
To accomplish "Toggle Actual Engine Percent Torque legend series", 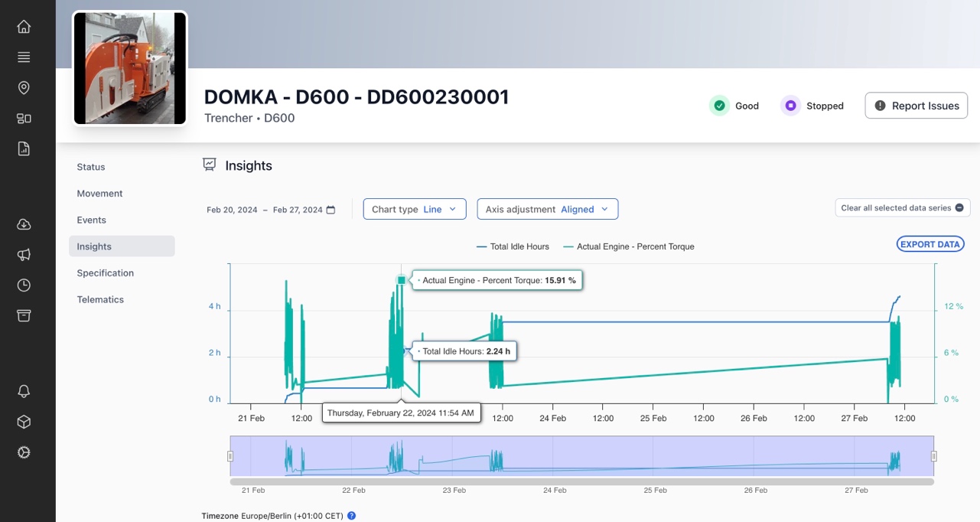I will [628, 246].
